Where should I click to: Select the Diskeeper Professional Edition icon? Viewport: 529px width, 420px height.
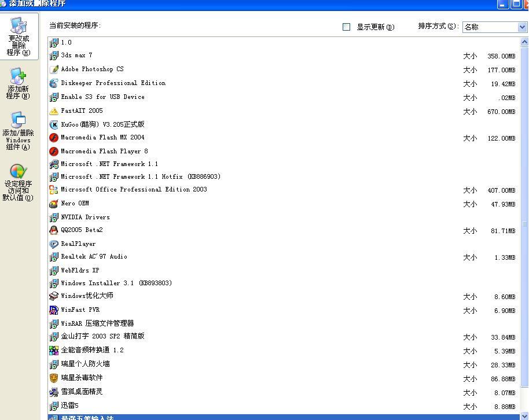(54, 83)
